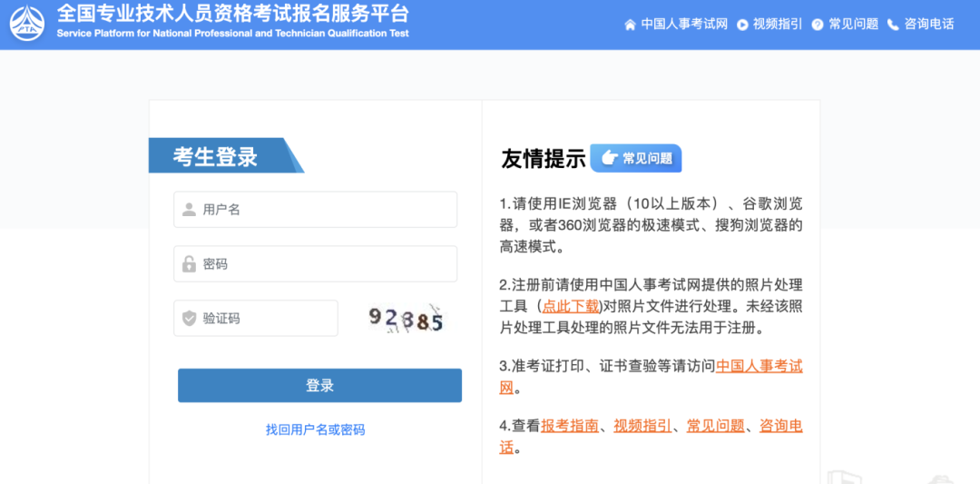Open 咨询电话 in the header navigation
This screenshot has width=980, height=484.
[929, 25]
